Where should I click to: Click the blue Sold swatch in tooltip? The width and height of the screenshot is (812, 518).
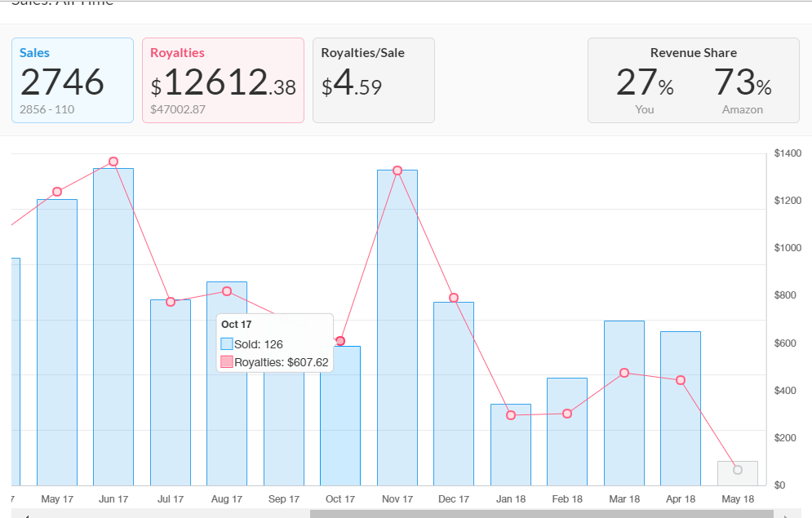(x=227, y=344)
